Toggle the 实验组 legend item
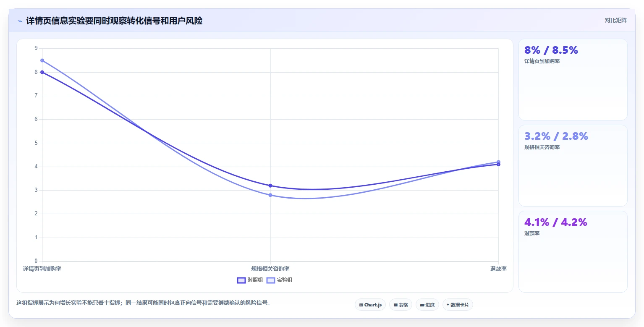Screen dimensions: 644x327 tap(279, 280)
